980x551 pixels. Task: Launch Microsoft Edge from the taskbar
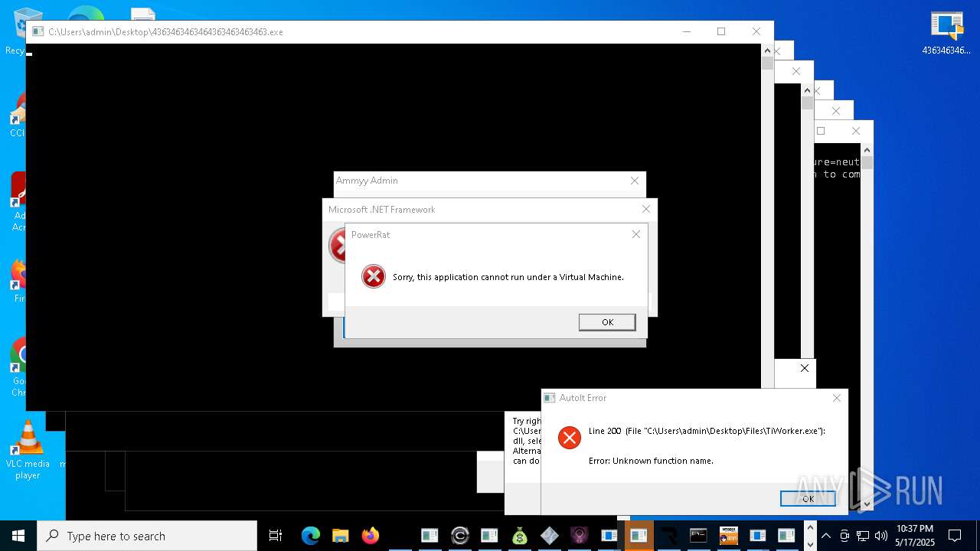tap(310, 536)
